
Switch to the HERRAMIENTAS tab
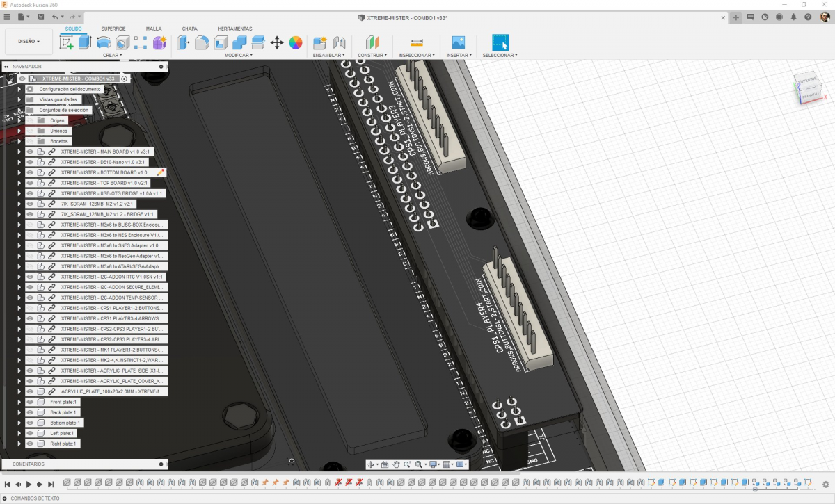point(235,29)
